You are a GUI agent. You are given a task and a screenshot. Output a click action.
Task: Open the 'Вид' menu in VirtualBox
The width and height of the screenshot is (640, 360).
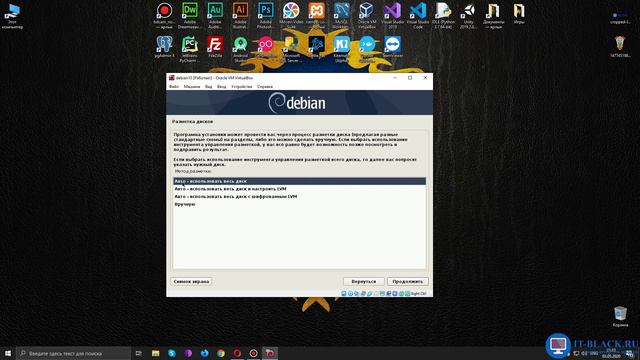(x=209, y=87)
